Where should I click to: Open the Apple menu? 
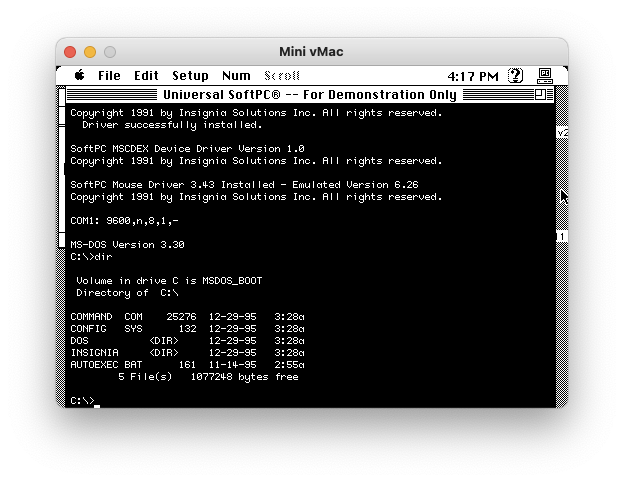pos(80,75)
